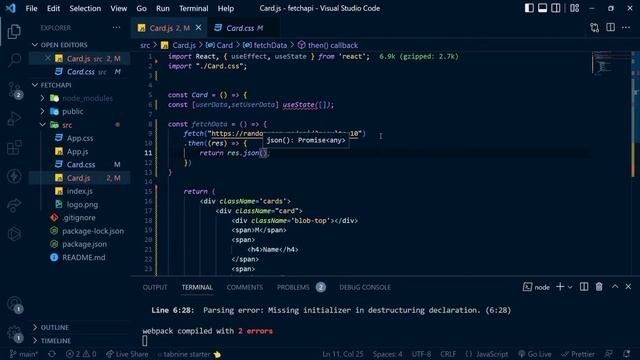This screenshot has height=360, width=640.
Task: Open the Explorer view in activity bar
Action: [14, 31]
